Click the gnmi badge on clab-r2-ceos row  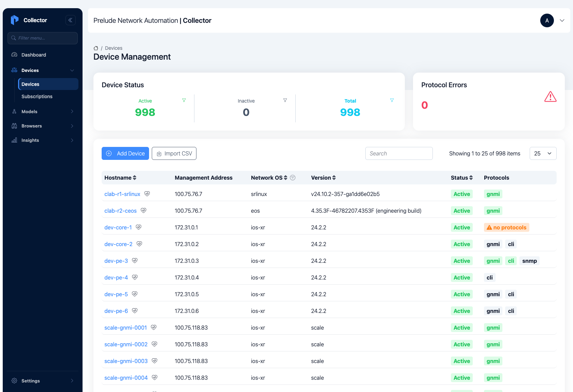point(493,211)
